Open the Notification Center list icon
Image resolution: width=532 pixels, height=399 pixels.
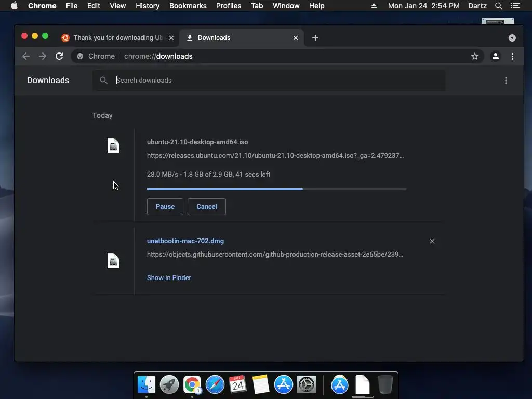point(515,6)
